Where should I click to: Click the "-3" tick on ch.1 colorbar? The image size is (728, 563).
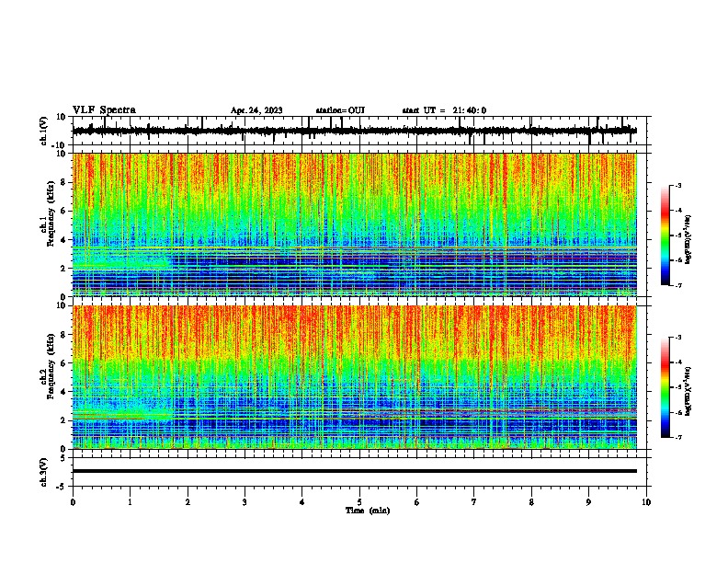click(x=678, y=185)
